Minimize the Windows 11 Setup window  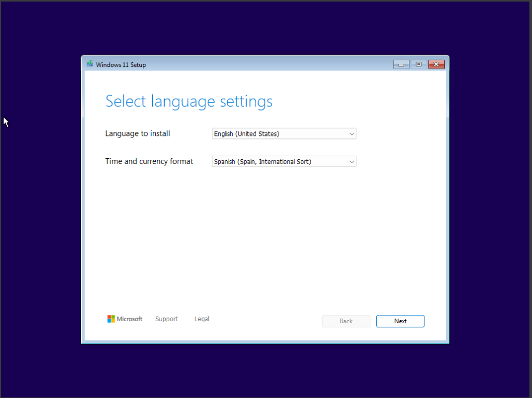(x=401, y=64)
